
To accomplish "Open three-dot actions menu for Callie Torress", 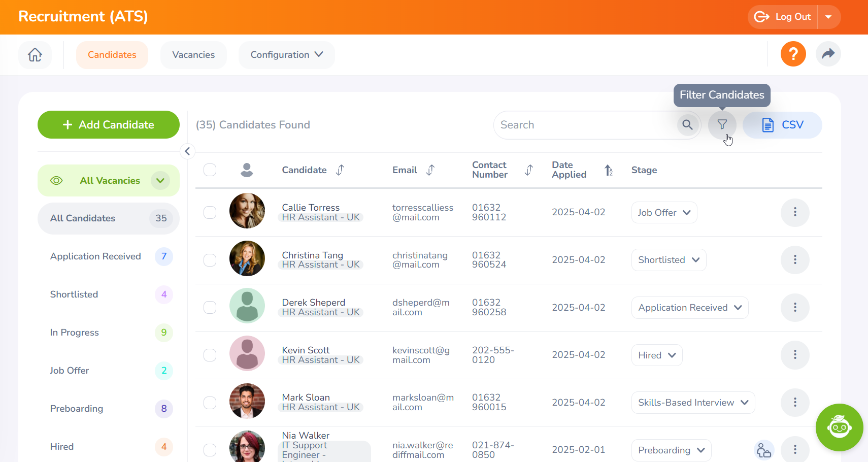I will [794, 212].
